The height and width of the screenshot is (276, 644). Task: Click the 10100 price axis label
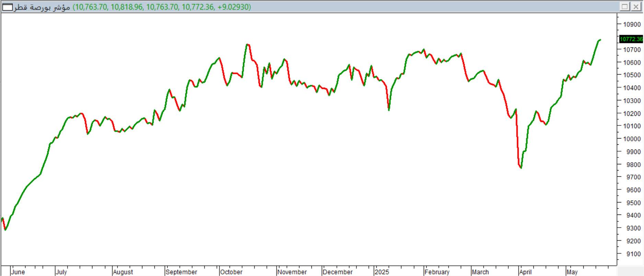click(x=632, y=126)
